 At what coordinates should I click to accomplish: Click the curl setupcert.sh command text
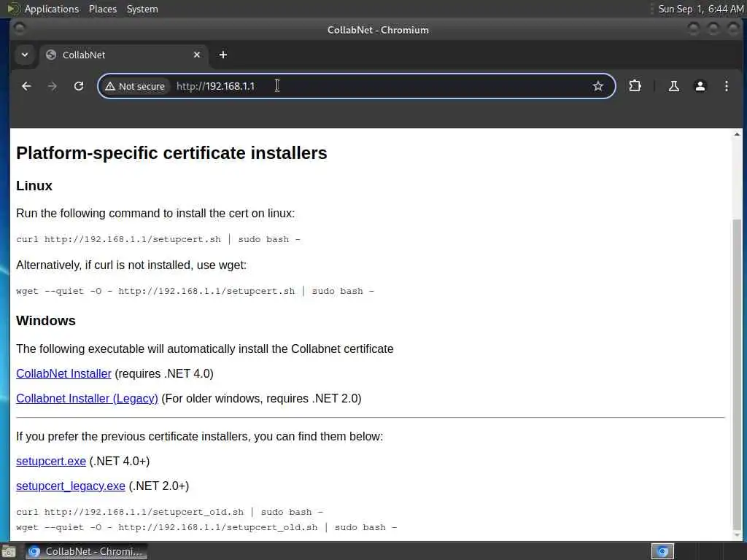click(158, 239)
